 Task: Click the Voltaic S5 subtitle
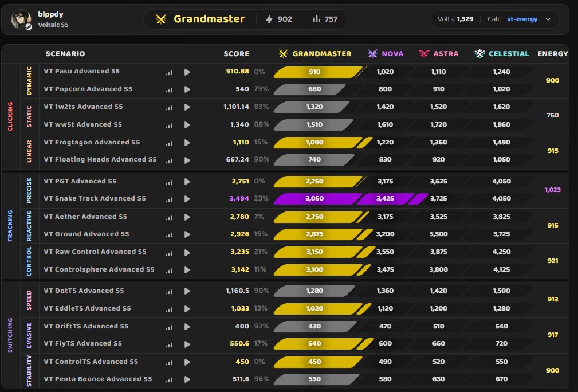pyautogui.click(x=53, y=25)
